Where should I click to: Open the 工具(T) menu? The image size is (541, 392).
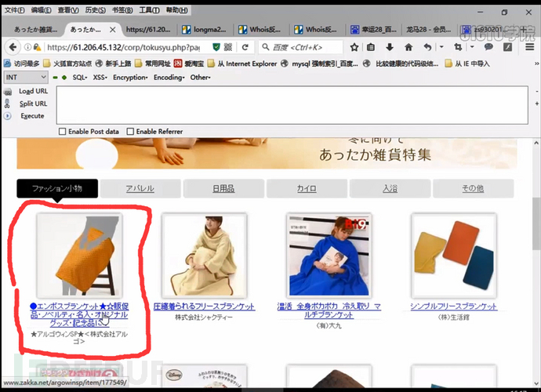[x=150, y=10]
